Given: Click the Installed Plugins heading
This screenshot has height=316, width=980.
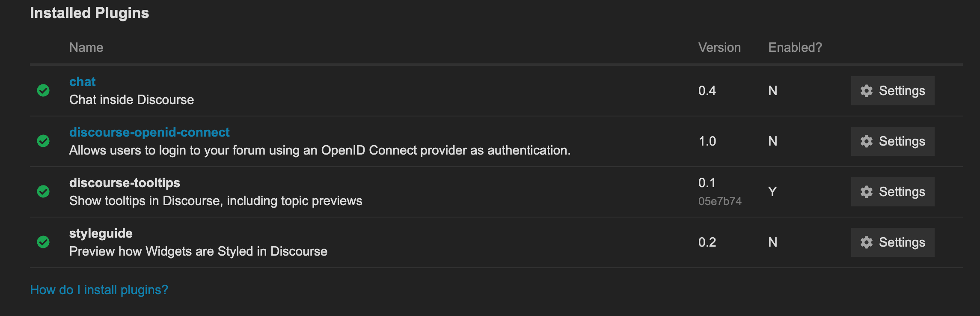Looking at the screenshot, I should click(89, 13).
